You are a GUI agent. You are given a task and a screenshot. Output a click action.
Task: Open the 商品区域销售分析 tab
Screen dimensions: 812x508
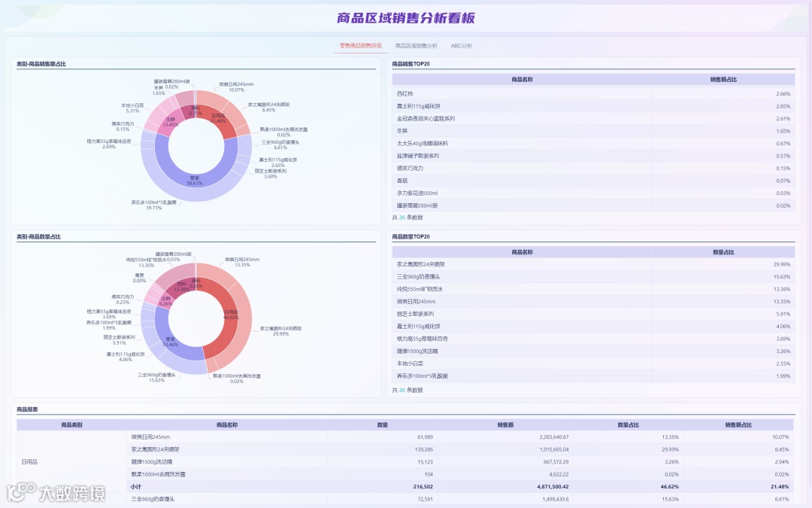coord(416,46)
